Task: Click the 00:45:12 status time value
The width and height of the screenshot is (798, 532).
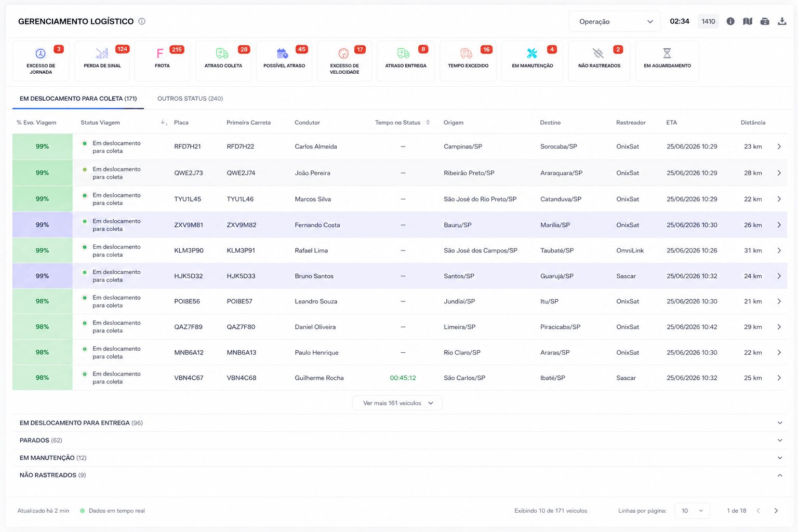Action: pos(403,378)
